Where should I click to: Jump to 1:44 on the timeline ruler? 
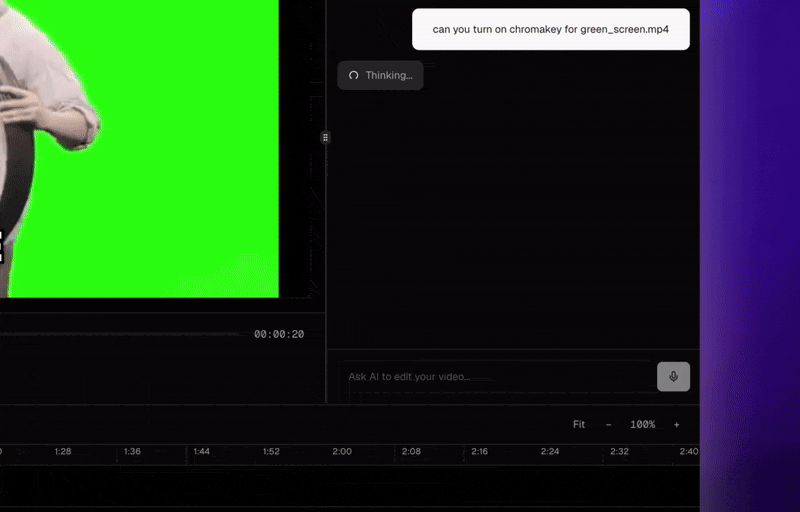[x=202, y=451]
